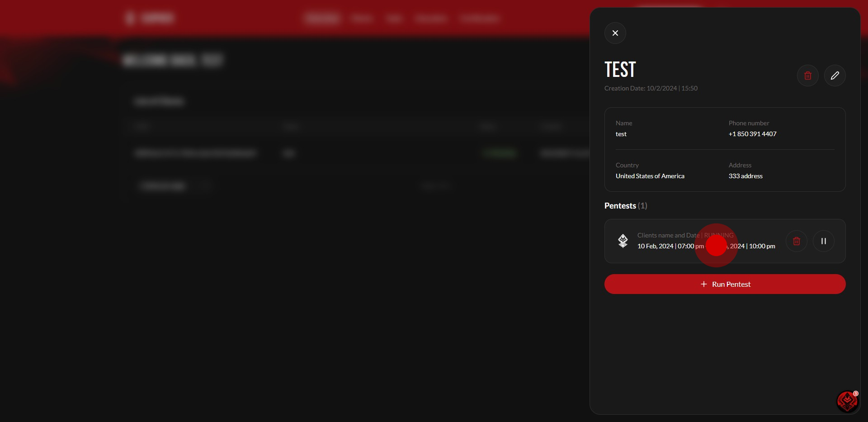The height and width of the screenshot is (422, 868).
Task: Select the phone number +1 850 391 4407
Action: (x=752, y=134)
